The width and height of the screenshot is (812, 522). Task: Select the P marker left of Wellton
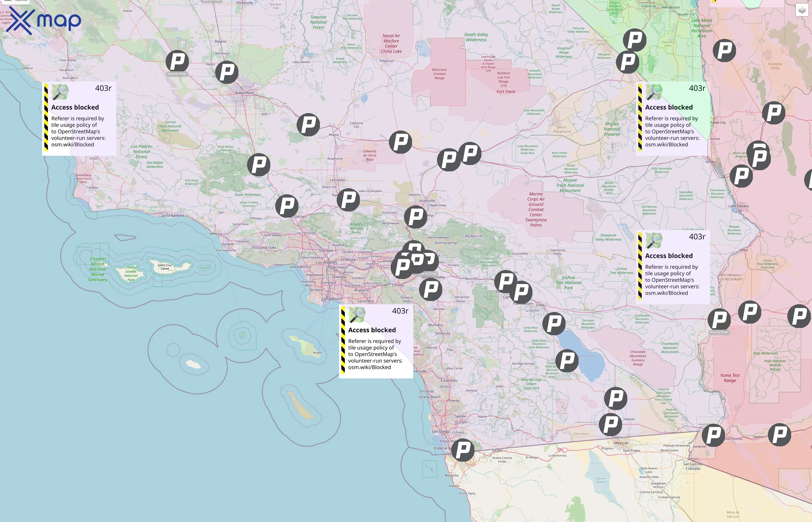(x=780, y=434)
